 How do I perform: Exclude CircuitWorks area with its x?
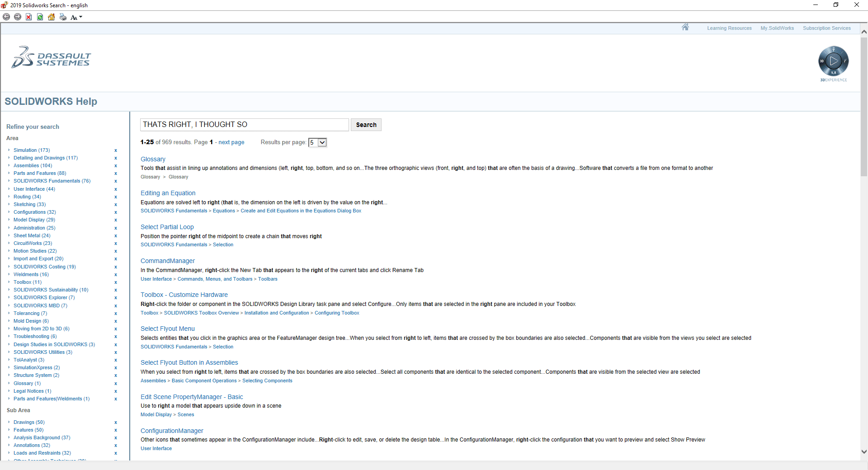pyautogui.click(x=116, y=244)
